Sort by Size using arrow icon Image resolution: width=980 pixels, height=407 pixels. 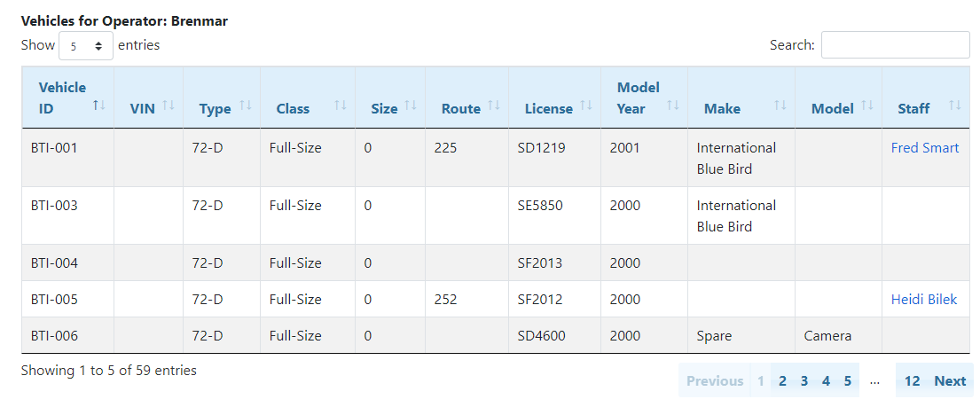coord(411,106)
